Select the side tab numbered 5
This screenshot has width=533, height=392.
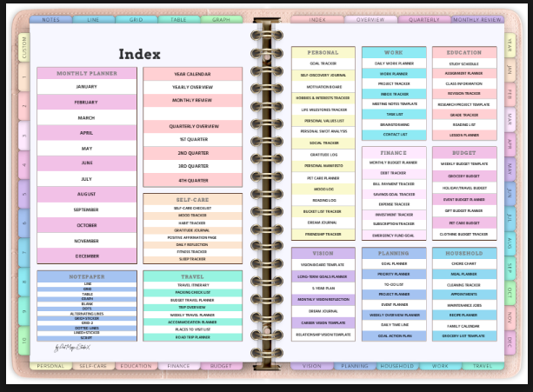pyautogui.click(x=24, y=194)
